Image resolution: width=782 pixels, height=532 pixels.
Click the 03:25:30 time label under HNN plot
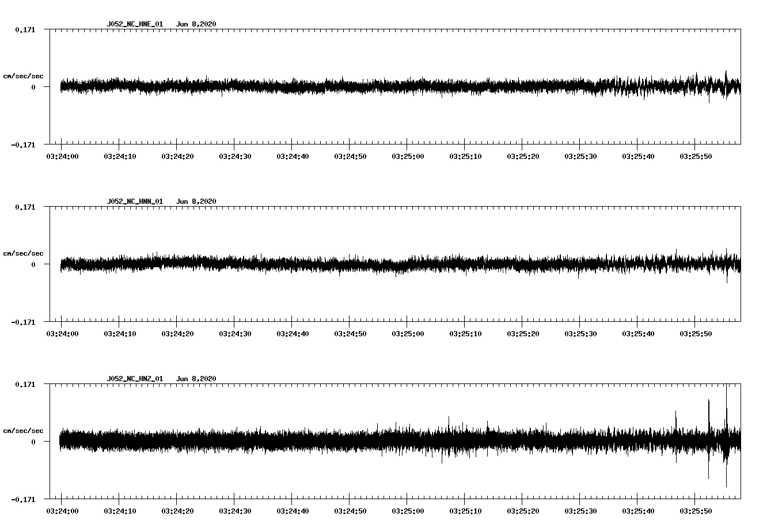click(x=580, y=334)
